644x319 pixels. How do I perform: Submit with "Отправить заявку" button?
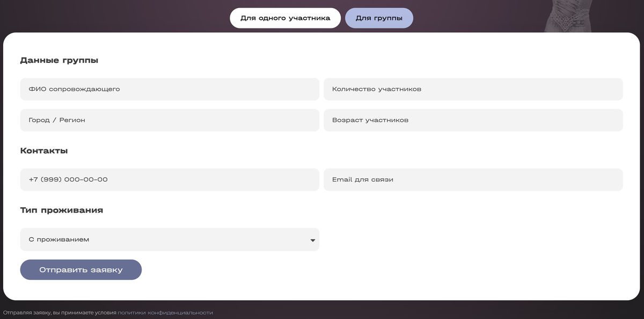pyautogui.click(x=81, y=270)
